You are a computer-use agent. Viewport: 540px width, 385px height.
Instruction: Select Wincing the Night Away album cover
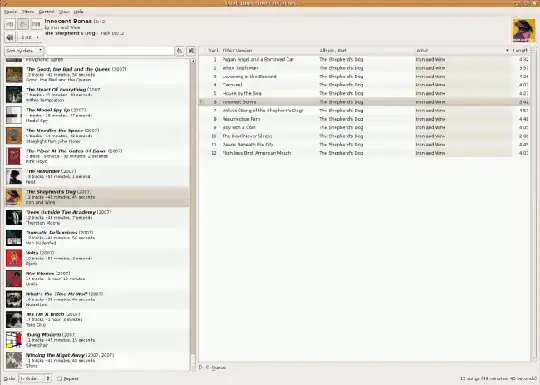(14, 360)
